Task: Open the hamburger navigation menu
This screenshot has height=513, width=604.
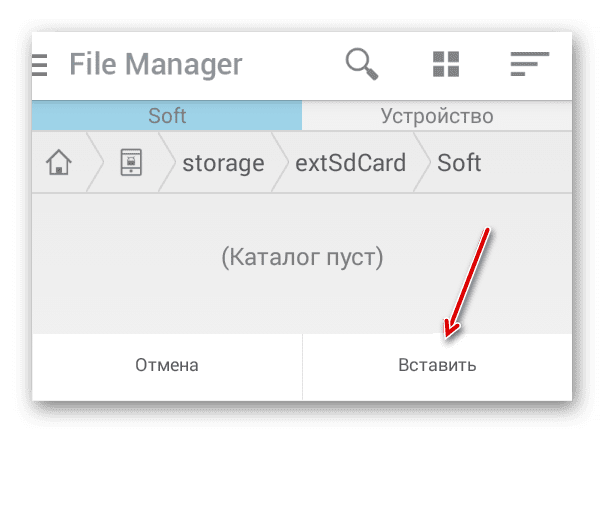Action: point(40,65)
